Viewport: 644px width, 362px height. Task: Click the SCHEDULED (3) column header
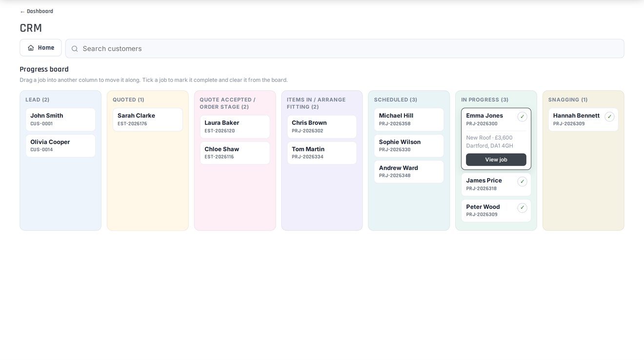[396, 100]
